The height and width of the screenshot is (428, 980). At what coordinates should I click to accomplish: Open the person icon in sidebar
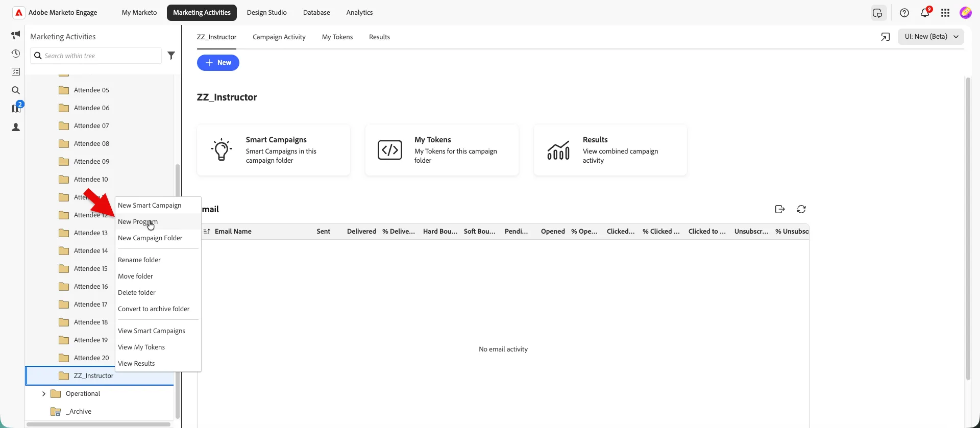(16, 127)
